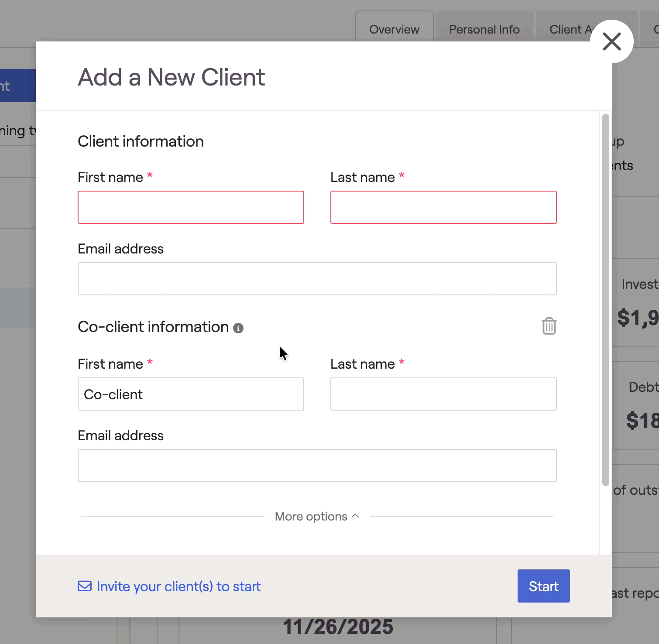Open the Personal Info tab
This screenshot has width=659, height=644.
pos(484,29)
